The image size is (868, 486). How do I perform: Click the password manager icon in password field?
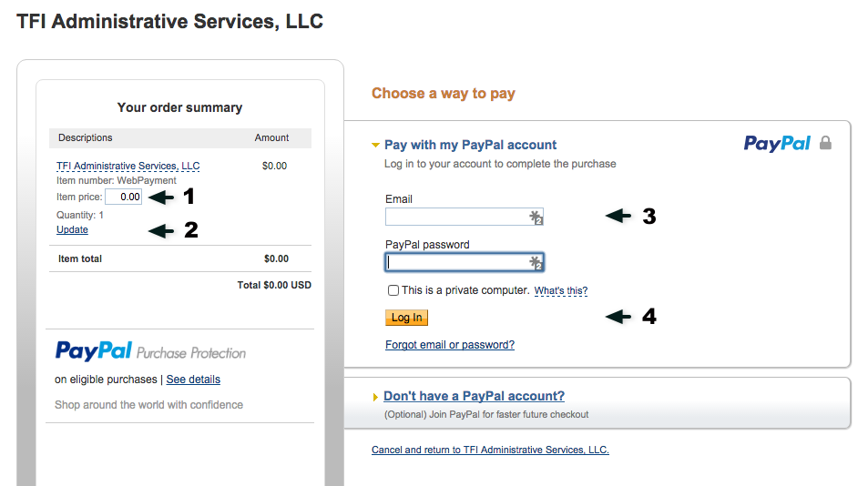536,263
